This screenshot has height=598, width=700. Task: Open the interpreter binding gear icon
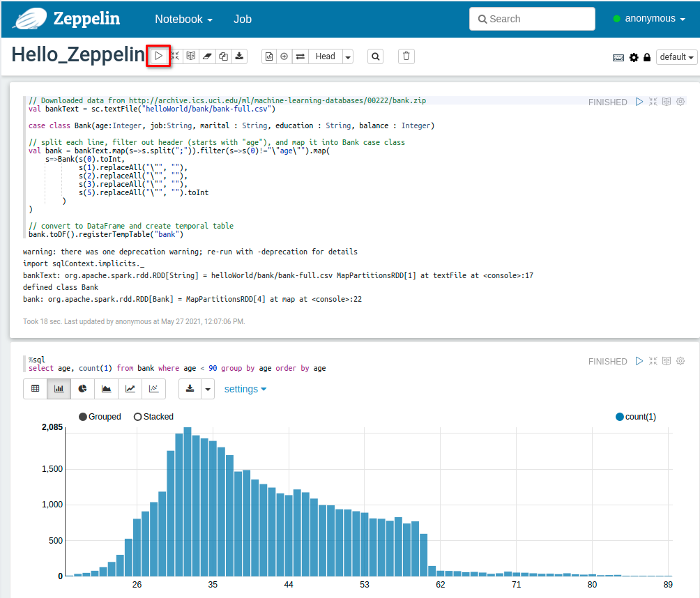634,57
